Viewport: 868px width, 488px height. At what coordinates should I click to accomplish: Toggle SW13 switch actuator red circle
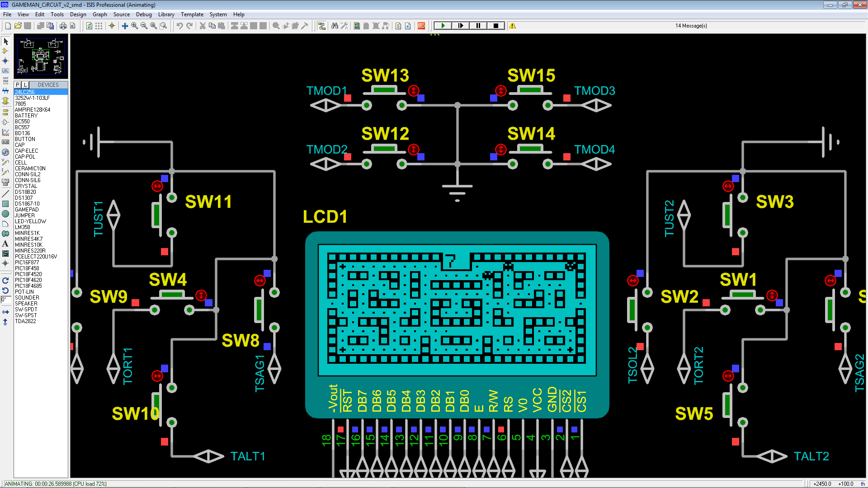pyautogui.click(x=413, y=90)
